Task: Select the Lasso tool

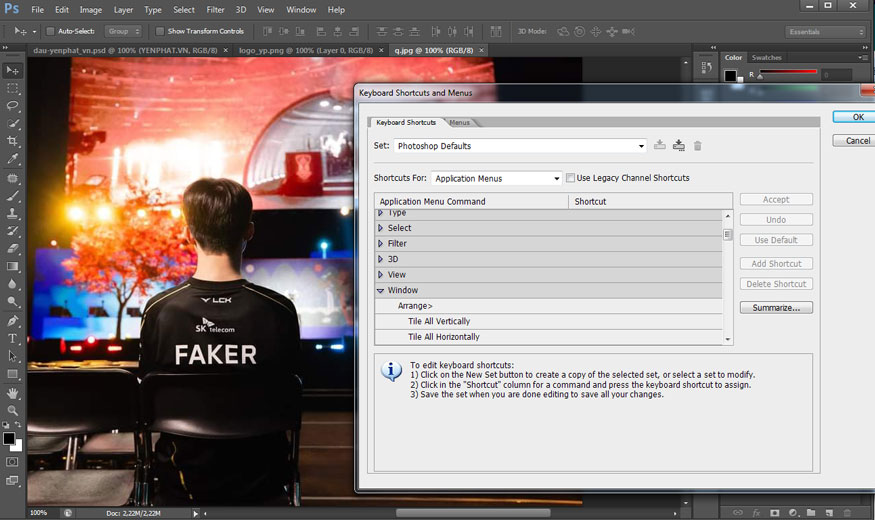Action: click(x=13, y=105)
